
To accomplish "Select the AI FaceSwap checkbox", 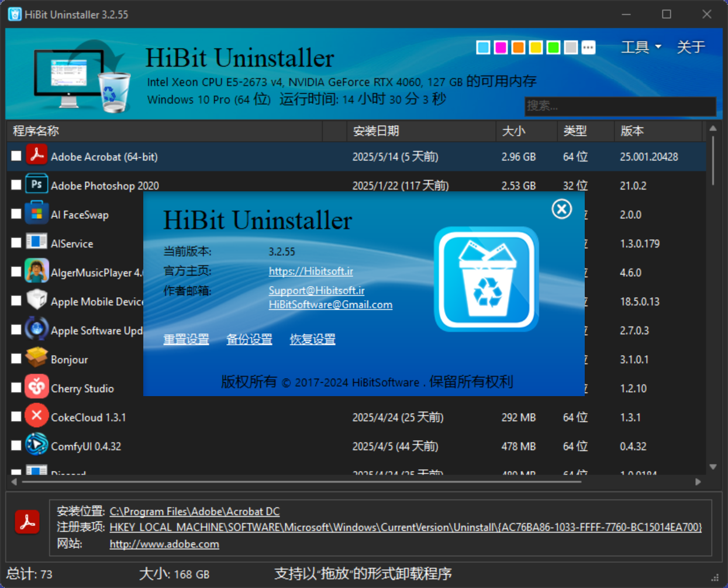I will [16, 214].
